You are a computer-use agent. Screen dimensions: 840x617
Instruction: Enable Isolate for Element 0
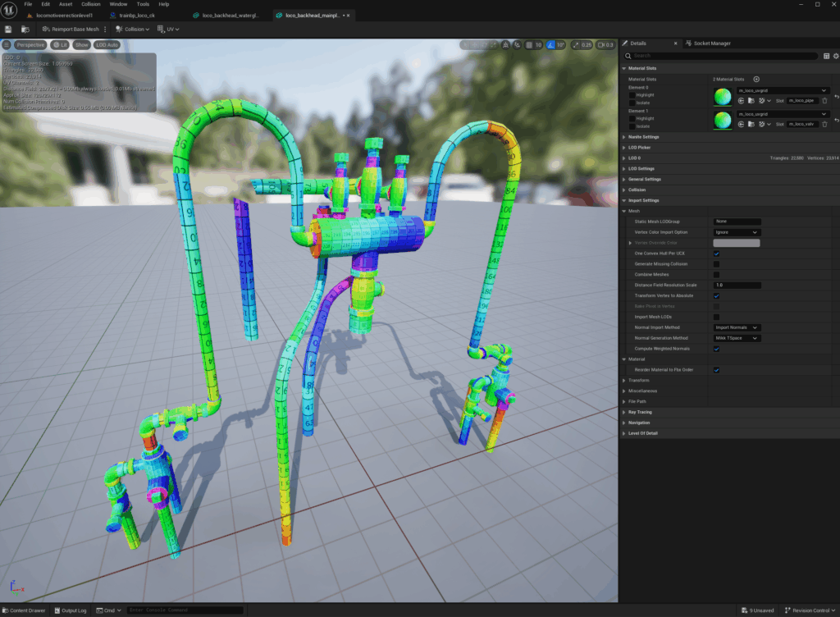[632, 103]
